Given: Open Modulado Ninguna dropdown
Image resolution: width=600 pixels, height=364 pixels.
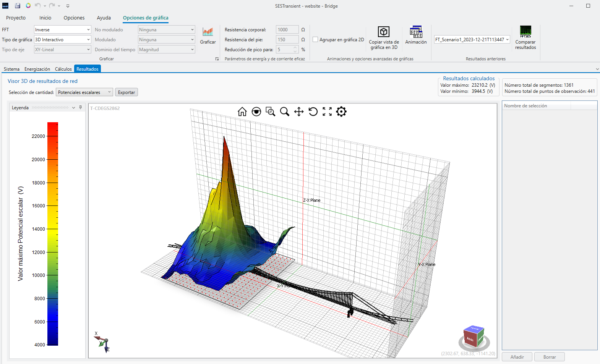Looking at the screenshot, I should click(x=167, y=39).
